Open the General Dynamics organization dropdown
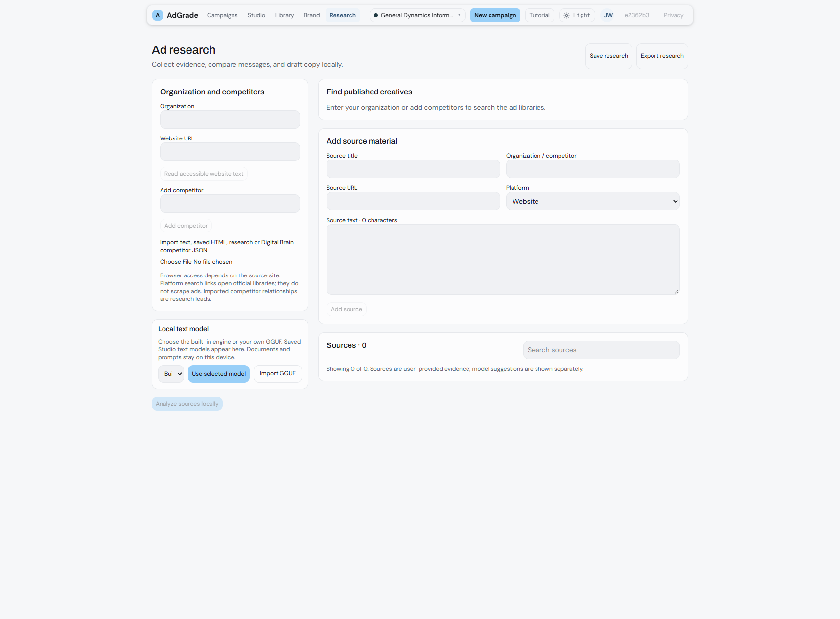 click(418, 15)
